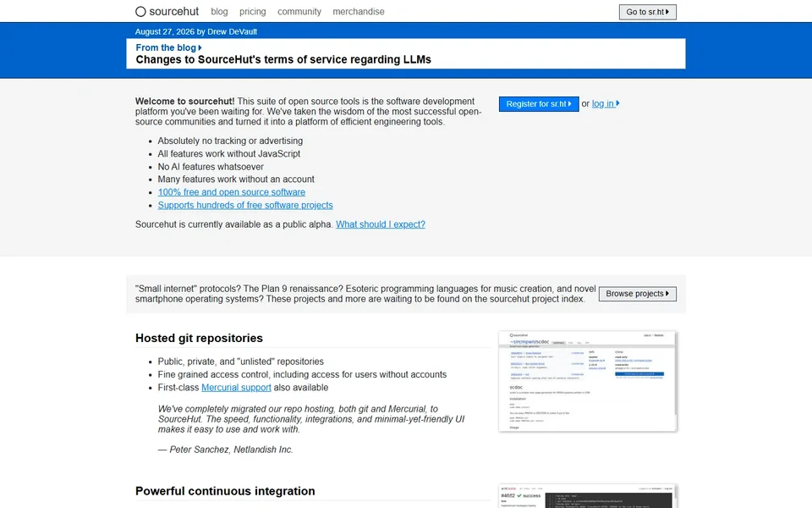812x508 pixels.
Task: Open blog post about terms of service regarding LLMs
Action: tap(283, 59)
